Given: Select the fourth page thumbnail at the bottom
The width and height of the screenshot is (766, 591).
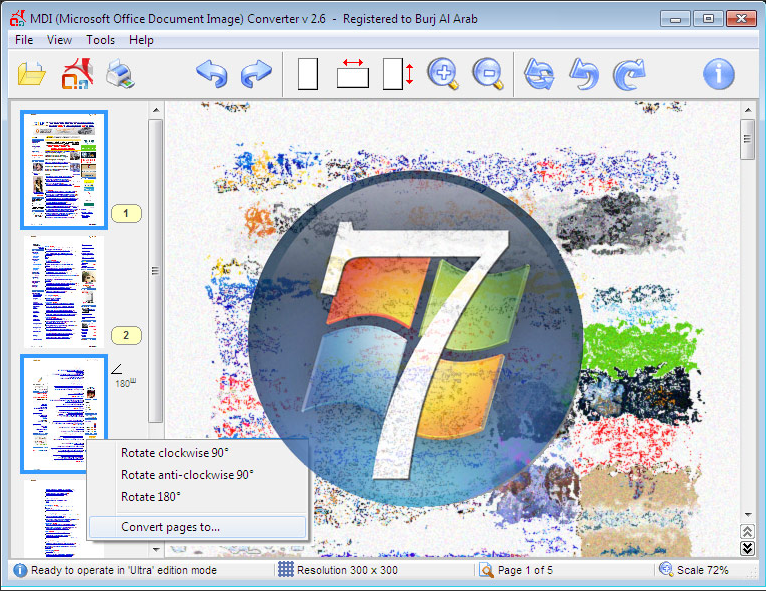Looking at the screenshot, I should 56,519.
